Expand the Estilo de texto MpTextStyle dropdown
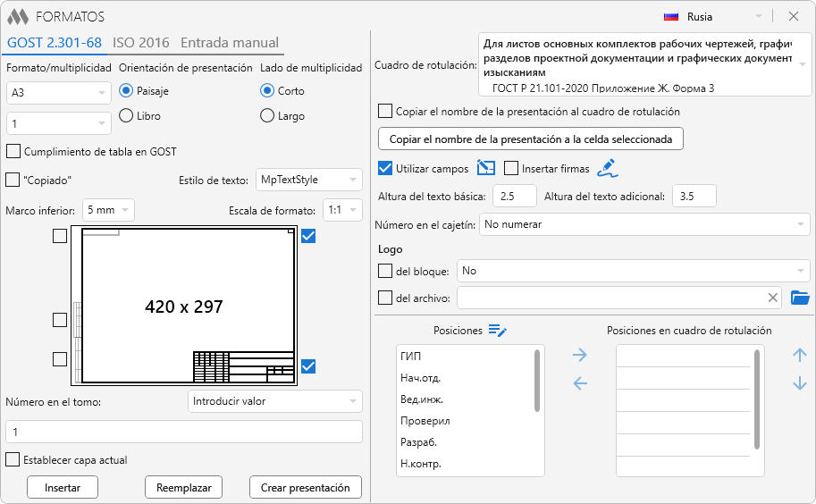 pyautogui.click(x=308, y=180)
